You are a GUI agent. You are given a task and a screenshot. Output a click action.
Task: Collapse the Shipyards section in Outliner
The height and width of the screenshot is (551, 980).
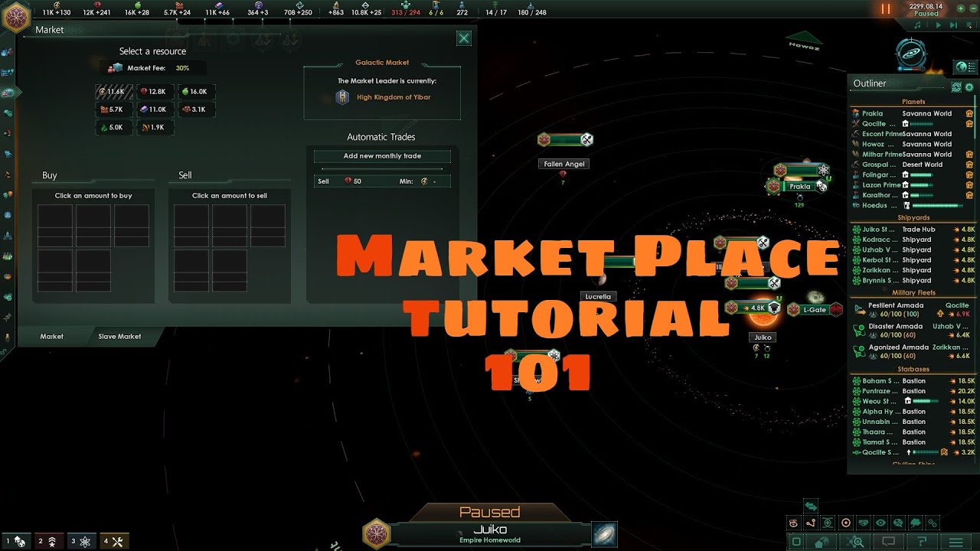pos(913,218)
